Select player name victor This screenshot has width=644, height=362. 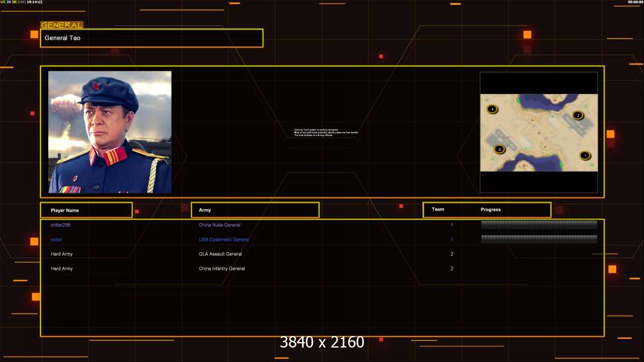point(56,240)
